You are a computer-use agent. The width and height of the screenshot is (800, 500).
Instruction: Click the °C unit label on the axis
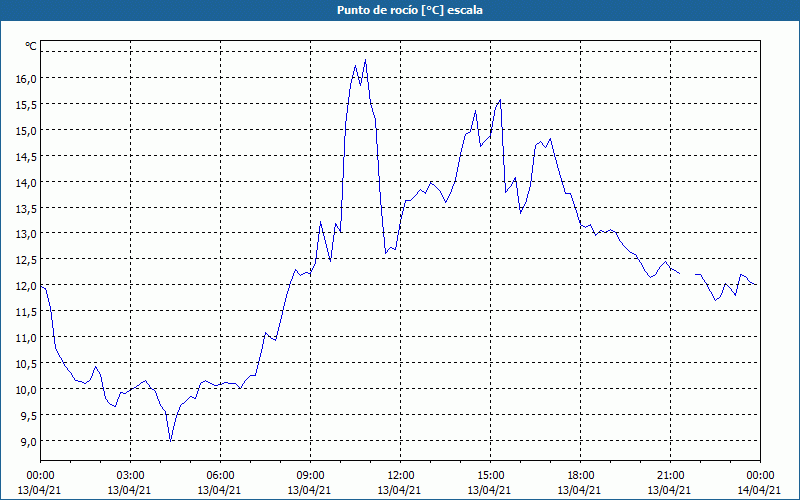tap(31, 46)
